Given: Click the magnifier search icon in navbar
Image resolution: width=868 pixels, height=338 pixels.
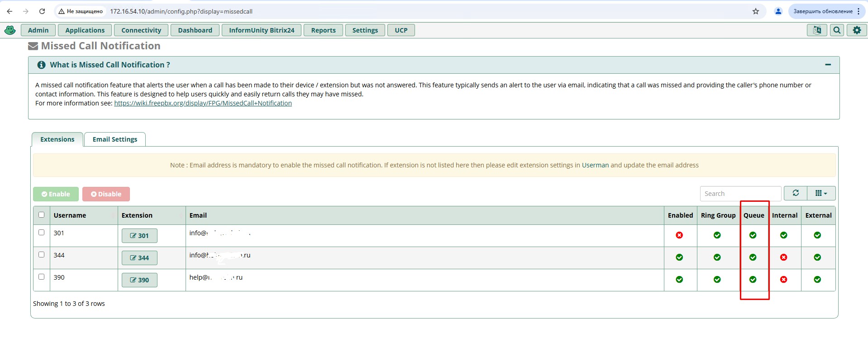Looking at the screenshot, I should click(x=837, y=30).
